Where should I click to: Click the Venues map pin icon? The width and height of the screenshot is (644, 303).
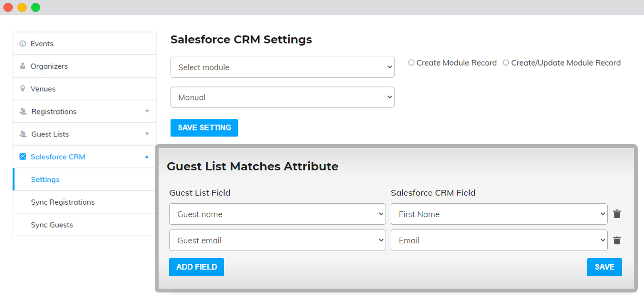pyautogui.click(x=22, y=89)
